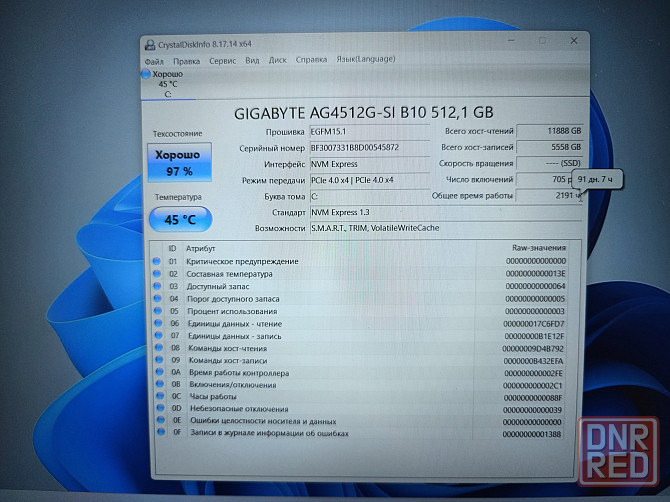Screen dimensions: 670x502
Task: Click status icon for Команды хост-чтения row
Action: (159, 348)
